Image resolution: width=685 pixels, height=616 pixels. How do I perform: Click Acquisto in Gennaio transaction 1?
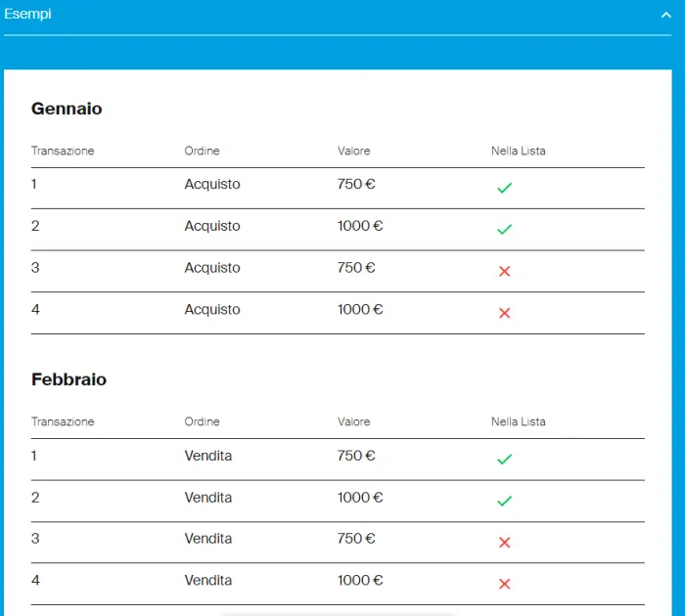212,185
